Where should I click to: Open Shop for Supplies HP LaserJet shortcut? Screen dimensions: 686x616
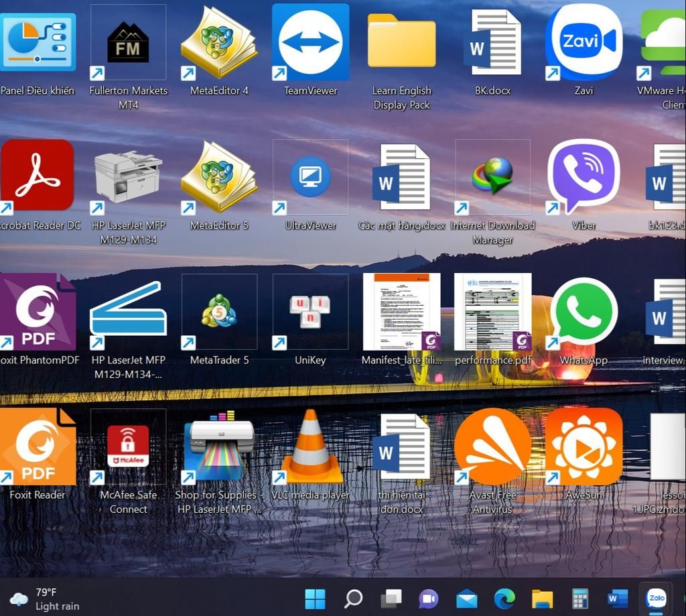point(219,446)
